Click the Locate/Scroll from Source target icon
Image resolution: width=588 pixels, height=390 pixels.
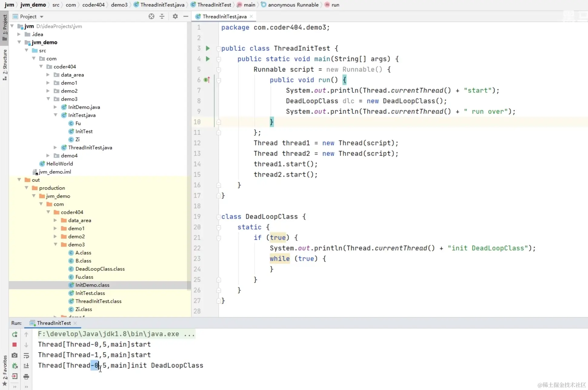(x=151, y=16)
